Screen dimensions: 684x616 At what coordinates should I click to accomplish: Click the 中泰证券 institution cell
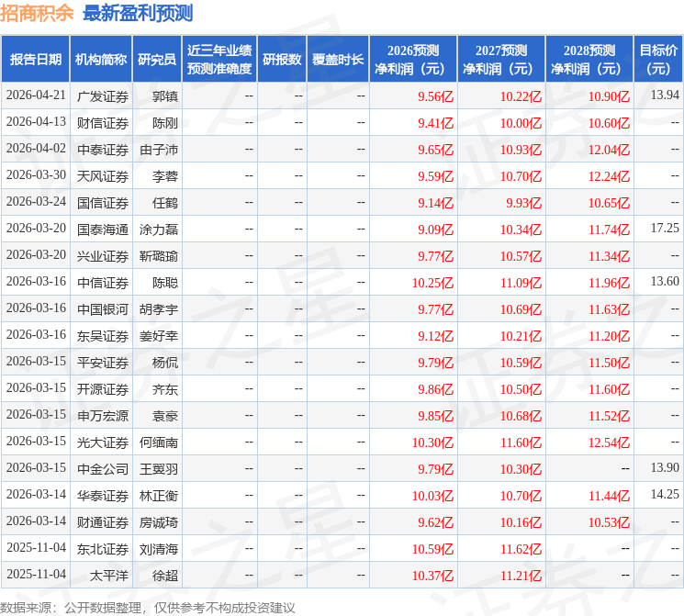point(103,150)
